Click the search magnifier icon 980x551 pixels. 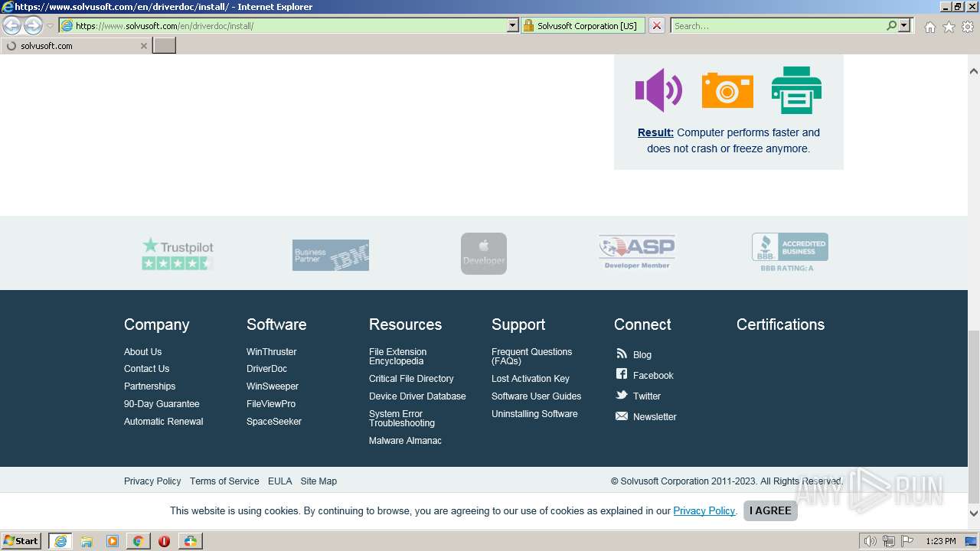(891, 25)
